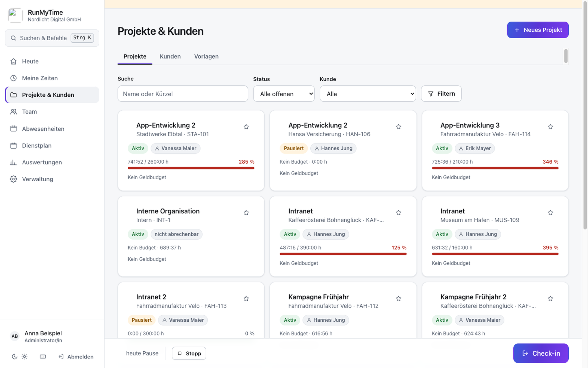Favorite Intranet Museum am Hafen star
This screenshot has width=588, height=368.
pos(550,213)
